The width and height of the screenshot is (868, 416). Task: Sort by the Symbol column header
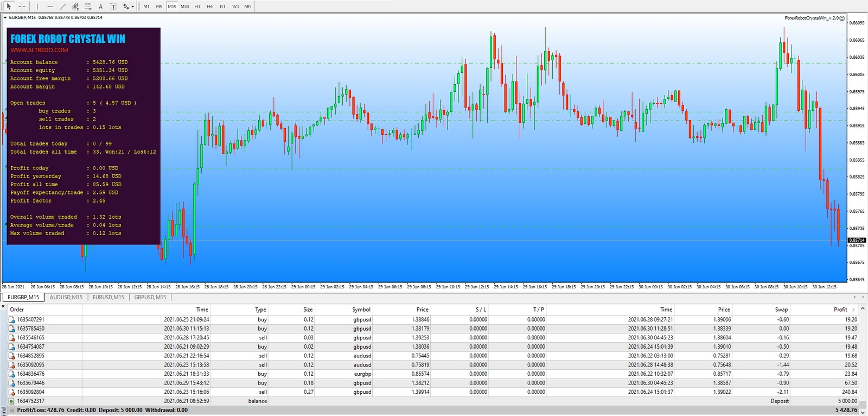361,310
